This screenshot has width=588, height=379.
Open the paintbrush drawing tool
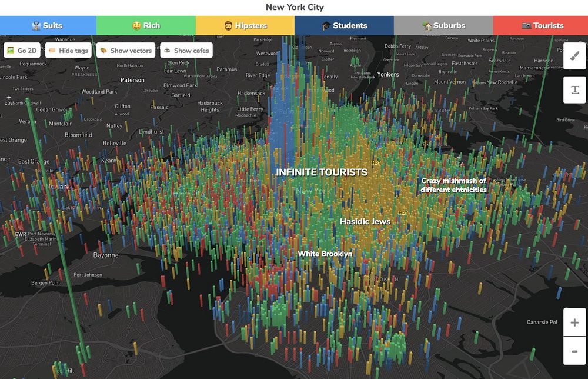574,55
